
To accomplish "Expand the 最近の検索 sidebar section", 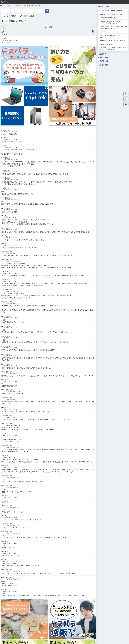I will [103, 65].
